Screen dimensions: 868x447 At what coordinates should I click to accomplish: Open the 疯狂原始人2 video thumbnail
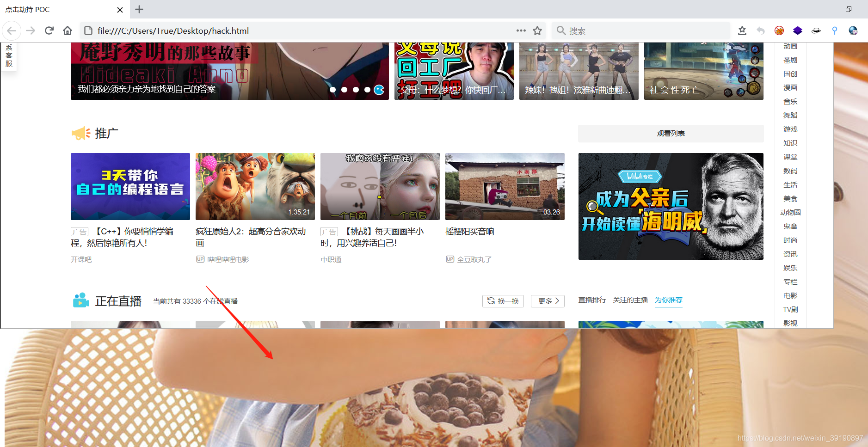coord(255,186)
